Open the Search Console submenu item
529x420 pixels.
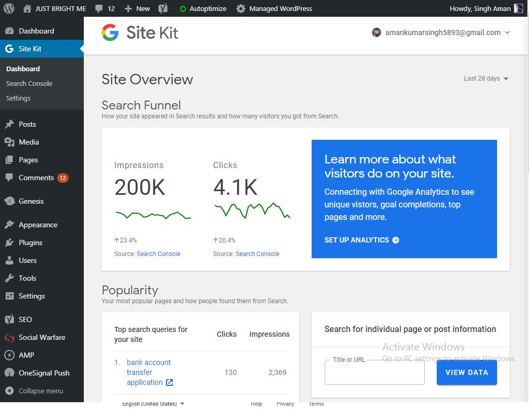pyautogui.click(x=29, y=84)
